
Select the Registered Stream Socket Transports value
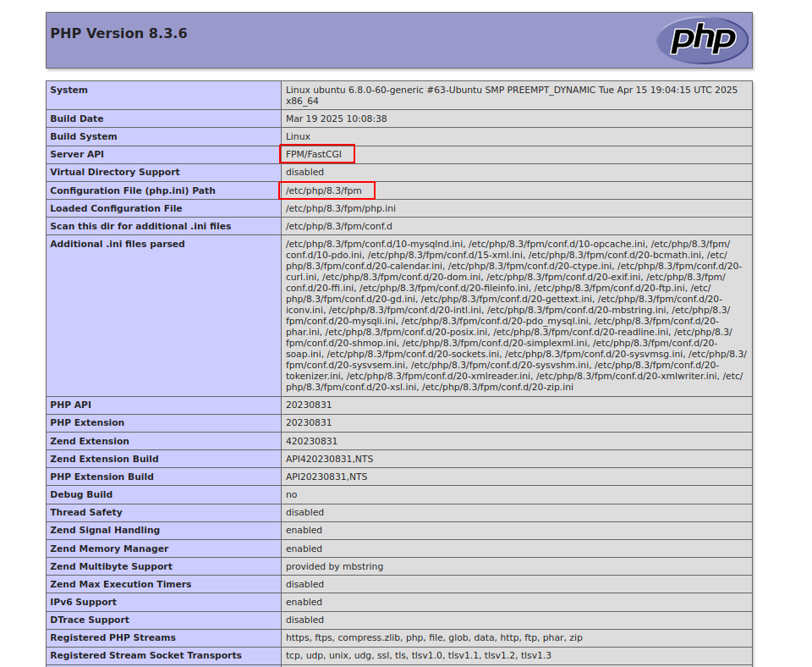[418, 655]
